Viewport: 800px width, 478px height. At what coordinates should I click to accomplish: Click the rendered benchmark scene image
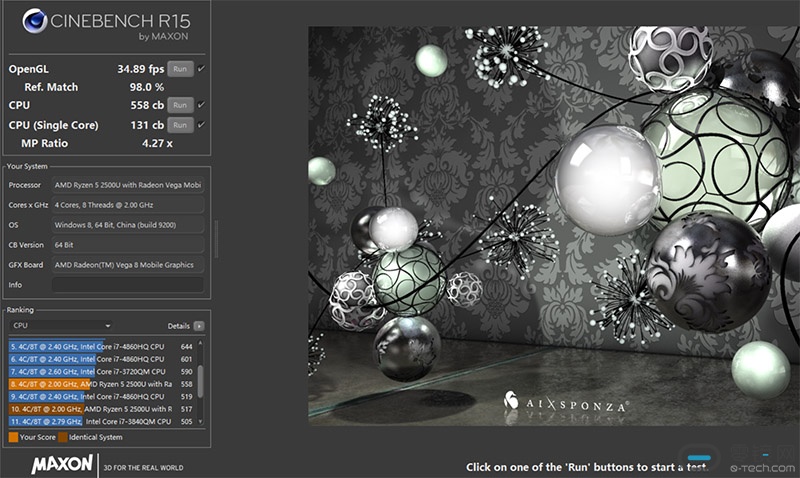pyautogui.click(x=554, y=226)
